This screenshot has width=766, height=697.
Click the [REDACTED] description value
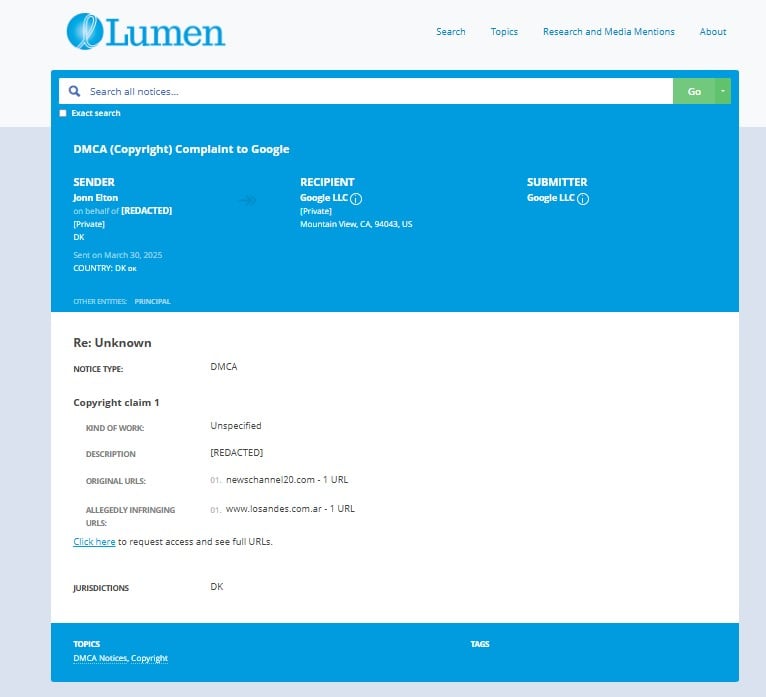tap(236, 453)
